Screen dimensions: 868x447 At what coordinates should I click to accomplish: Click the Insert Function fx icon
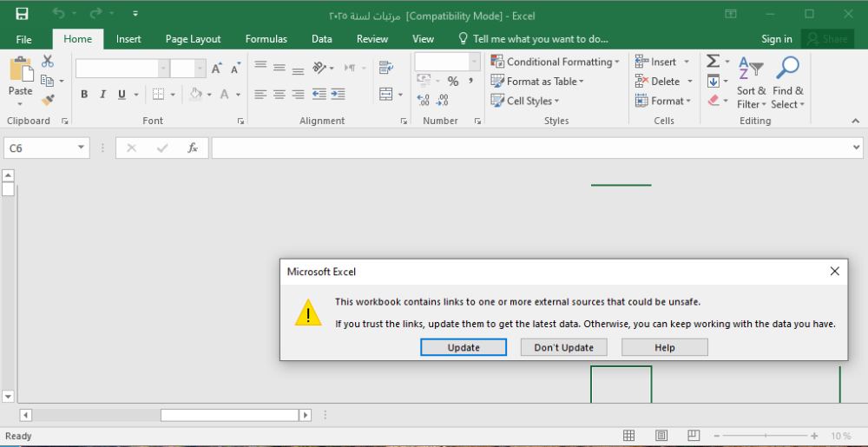click(x=193, y=148)
